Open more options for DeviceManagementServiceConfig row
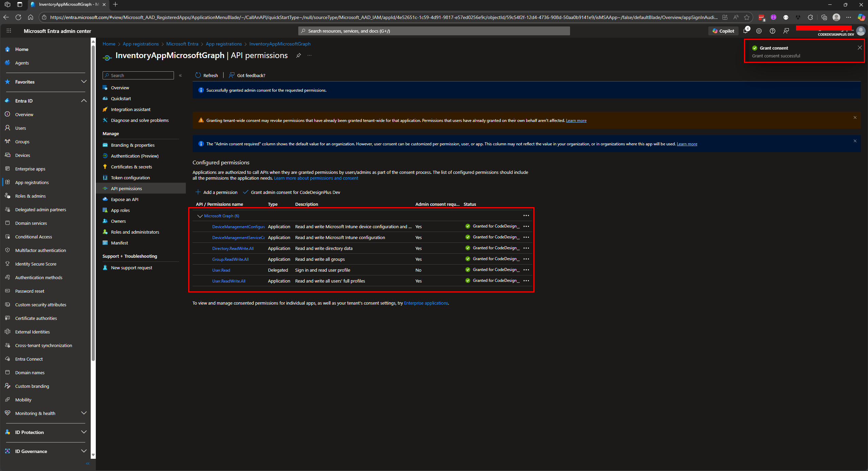This screenshot has width=868, height=471. tap(526, 237)
